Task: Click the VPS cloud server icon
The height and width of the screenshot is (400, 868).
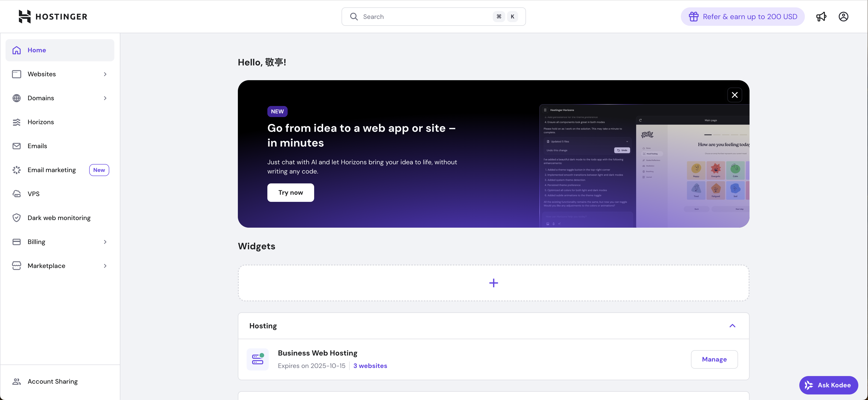Action: 17,194
